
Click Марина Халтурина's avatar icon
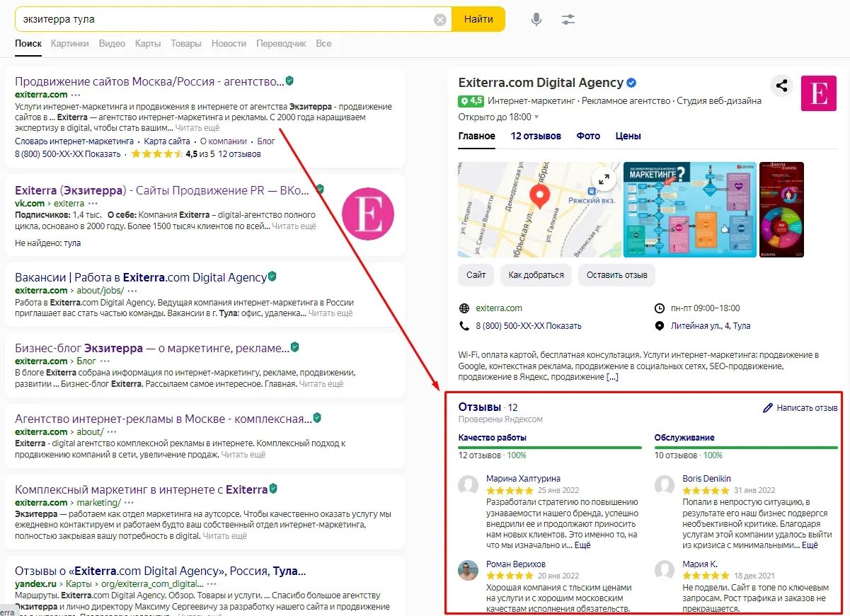coord(468,485)
